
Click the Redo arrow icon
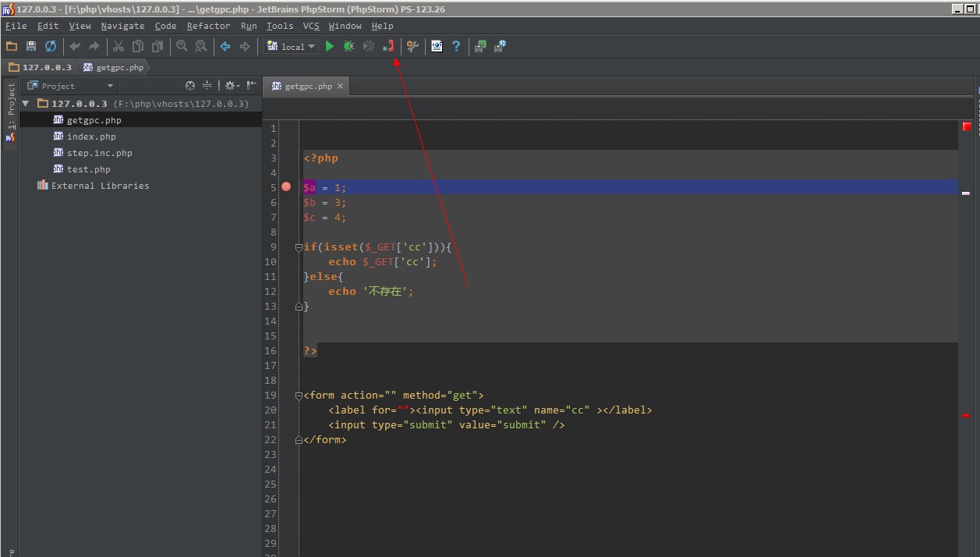[94, 47]
